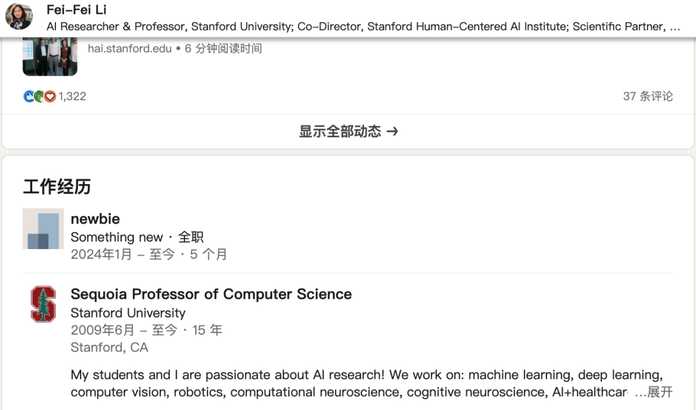696x410 pixels.
Task: Open the 37 条评论 comments link
Action: pos(648,97)
